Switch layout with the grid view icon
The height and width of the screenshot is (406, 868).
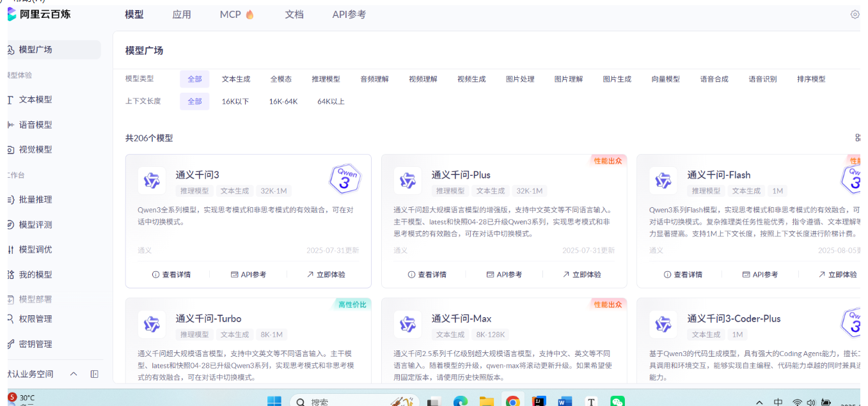pos(857,137)
